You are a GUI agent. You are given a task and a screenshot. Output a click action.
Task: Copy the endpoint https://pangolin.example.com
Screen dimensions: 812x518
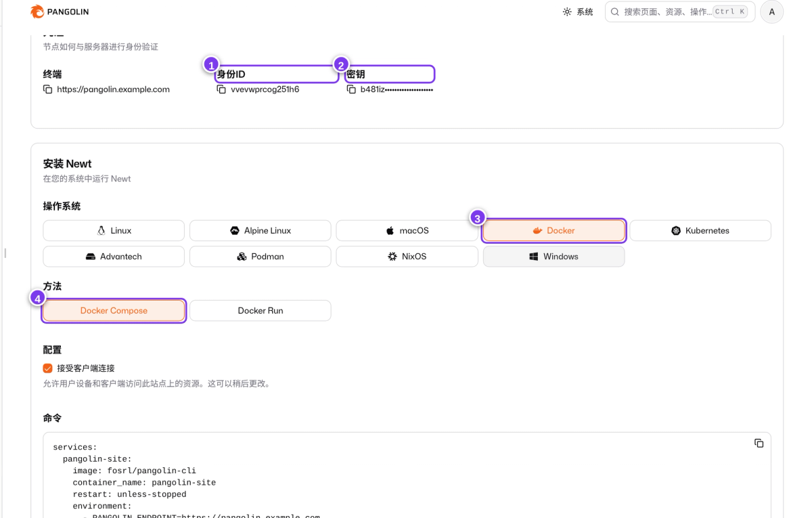(47, 89)
